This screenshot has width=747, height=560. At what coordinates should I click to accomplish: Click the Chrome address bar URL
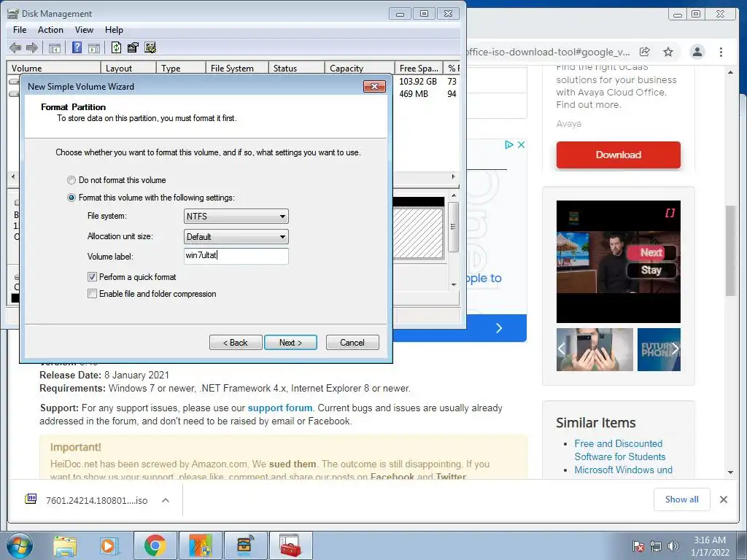click(548, 52)
